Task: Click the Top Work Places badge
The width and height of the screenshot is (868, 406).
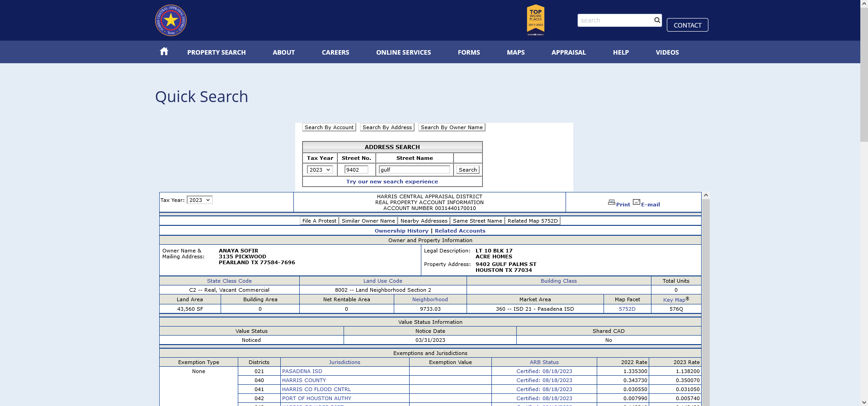Action: click(x=536, y=20)
